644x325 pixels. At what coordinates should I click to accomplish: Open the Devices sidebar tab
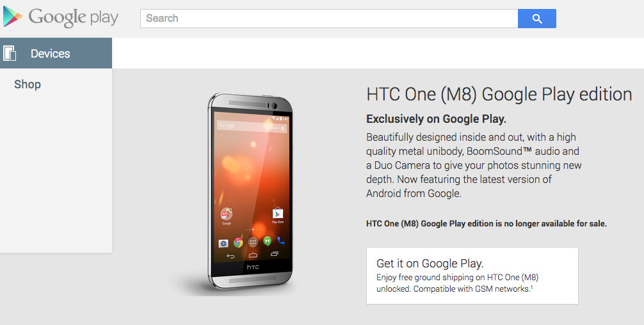coord(56,53)
